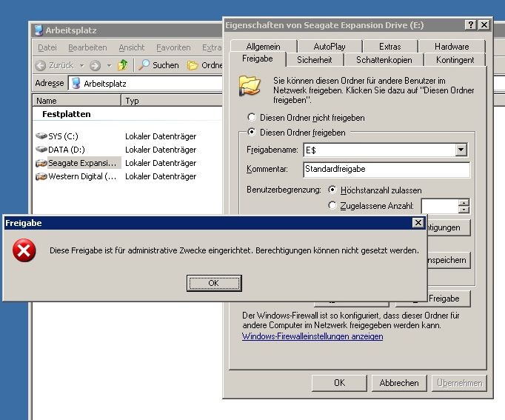
Task: Select 'Zugelassene Anzahl' radio option
Action: pos(332,205)
